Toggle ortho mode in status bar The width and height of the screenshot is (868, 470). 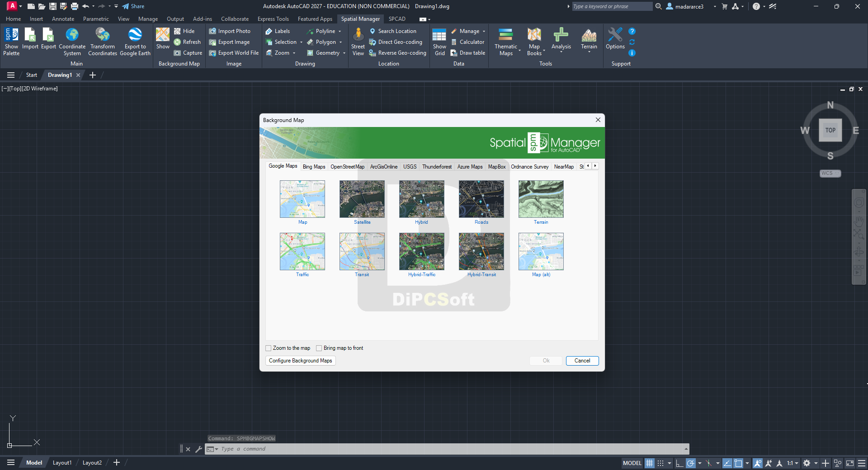coord(679,463)
